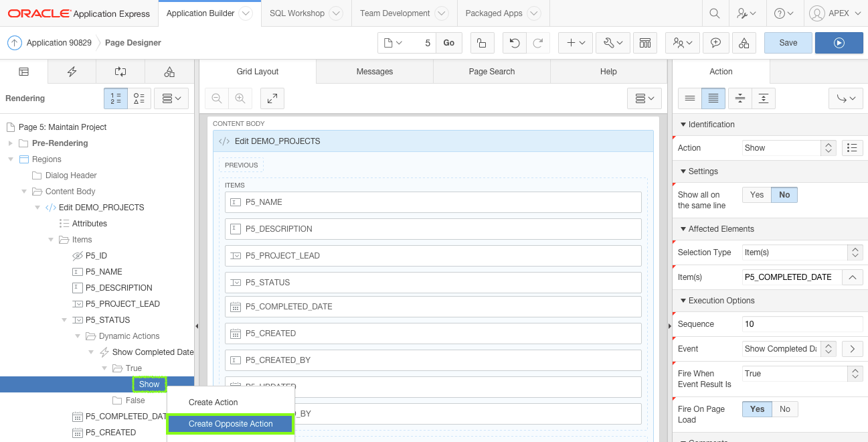Open the APEX user account menu
The height and width of the screenshot is (442, 868).
[x=835, y=13]
